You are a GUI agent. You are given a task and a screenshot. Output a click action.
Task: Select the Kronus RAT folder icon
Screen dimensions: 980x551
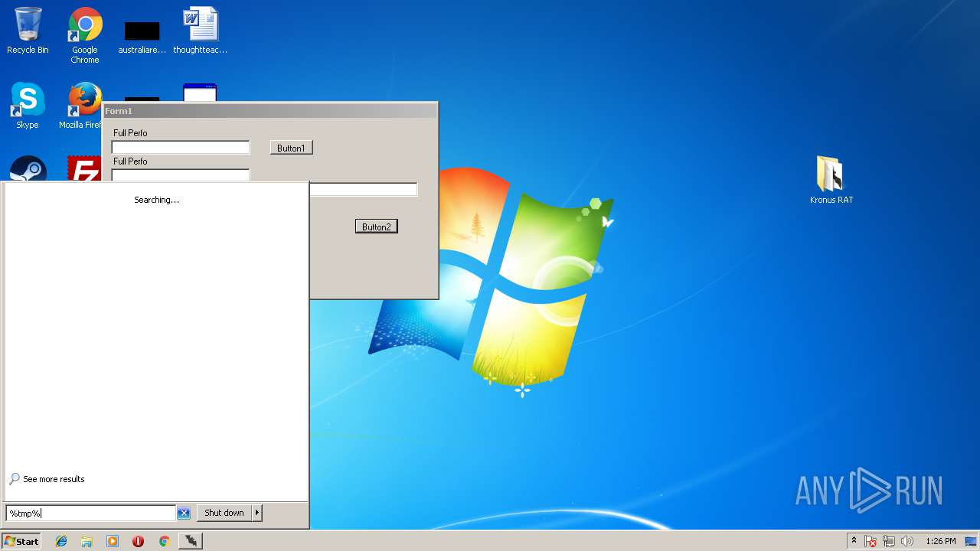click(831, 180)
